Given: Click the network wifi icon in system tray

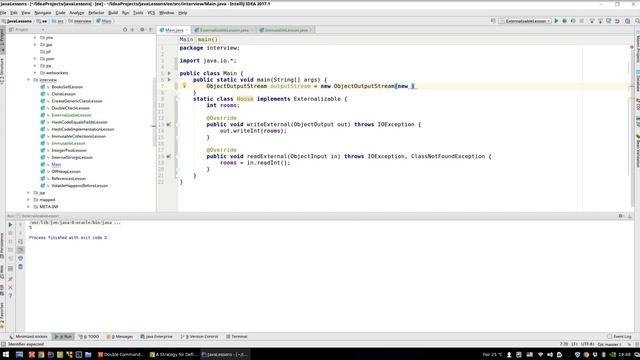Looking at the screenshot, I should coord(540,355).
